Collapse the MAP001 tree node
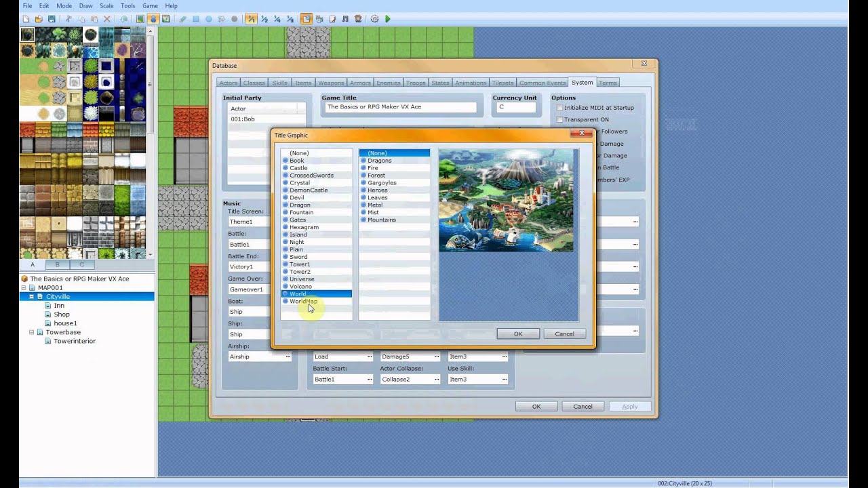Image resolution: width=868 pixels, height=488 pixels. pos(24,287)
